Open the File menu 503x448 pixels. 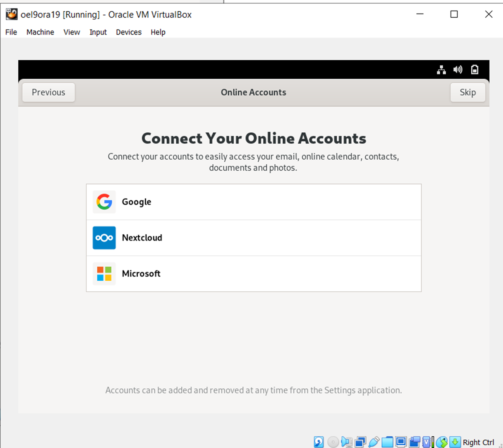11,32
